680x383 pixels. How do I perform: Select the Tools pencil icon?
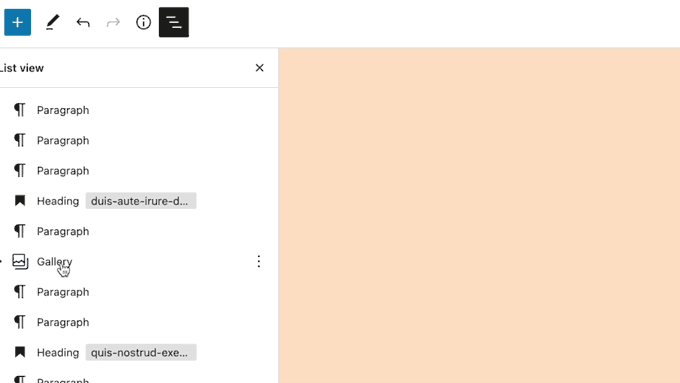tap(52, 22)
